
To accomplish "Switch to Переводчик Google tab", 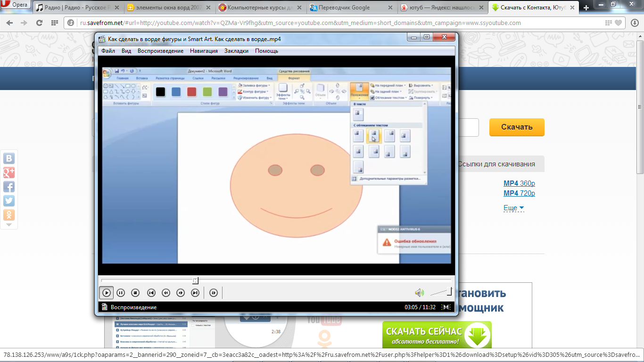I will (x=351, y=8).
